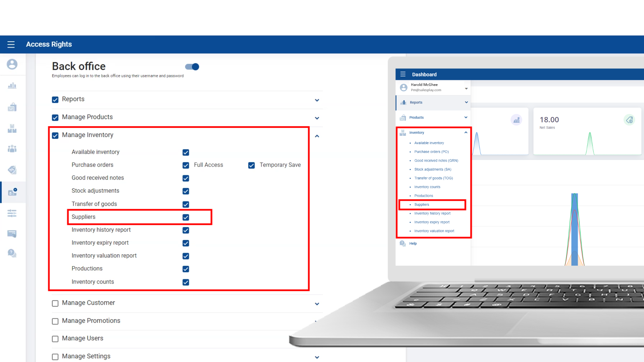This screenshot has height=362, width=644.
Task: Collapse the Manage Inventory section
Action: pos(317,136)
